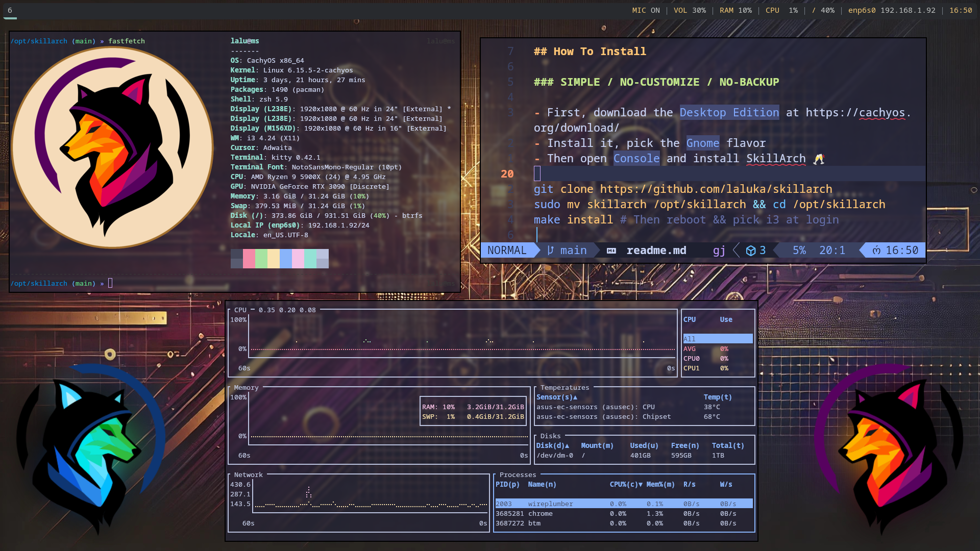Click the pink color block in fastfetch palette
The width and height of the screenshot is (980, 551).
point(249,258)
